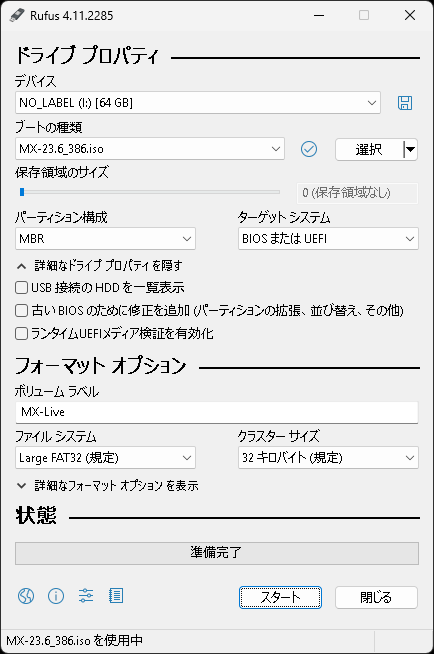This screenshot has width=434, height=654.
Task: Expand '詳細なフォーマット オプション を表示' section
Action: (x=108, y=485)
